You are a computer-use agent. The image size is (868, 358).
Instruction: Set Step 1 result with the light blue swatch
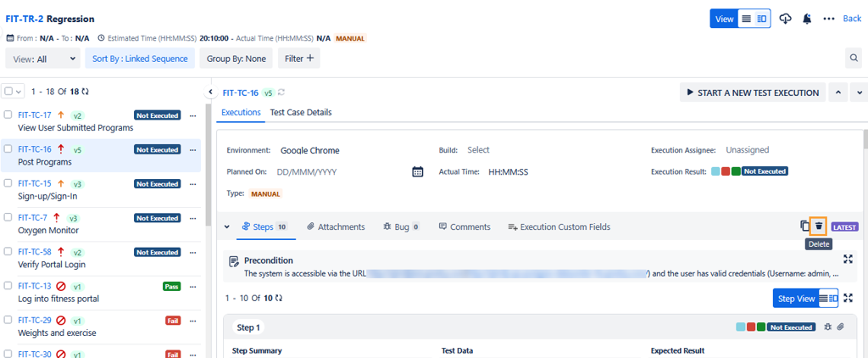click(740, 327)
